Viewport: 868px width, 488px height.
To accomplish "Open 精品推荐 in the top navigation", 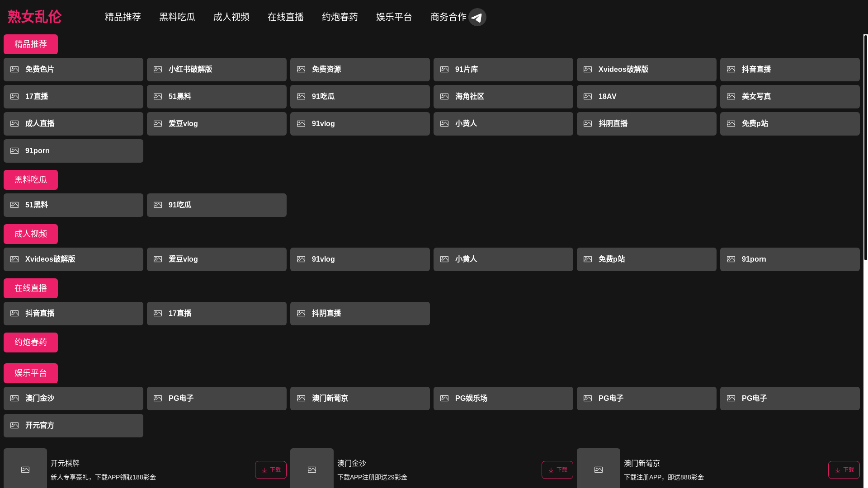I will [123, 17].
